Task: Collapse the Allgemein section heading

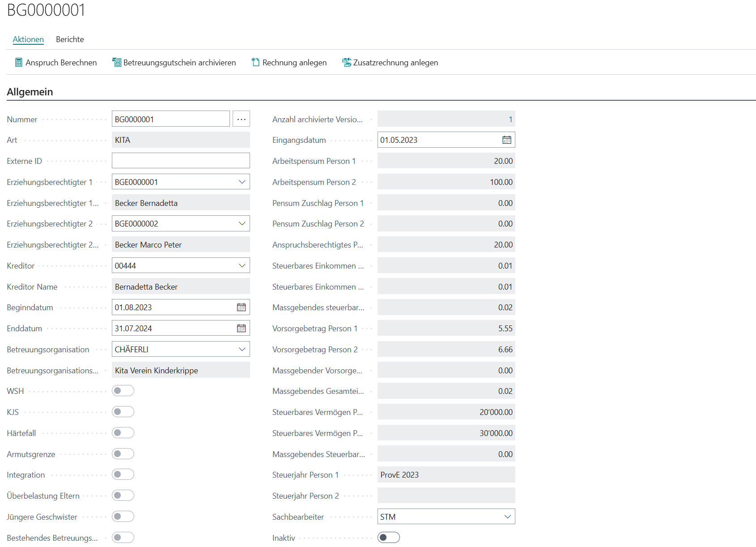Action: click(30, 92)
